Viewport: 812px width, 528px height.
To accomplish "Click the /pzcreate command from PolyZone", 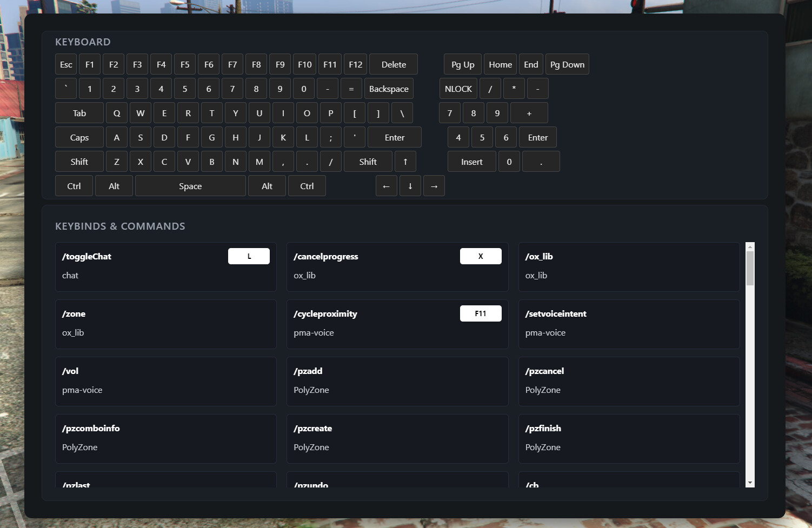I will 397,439.
